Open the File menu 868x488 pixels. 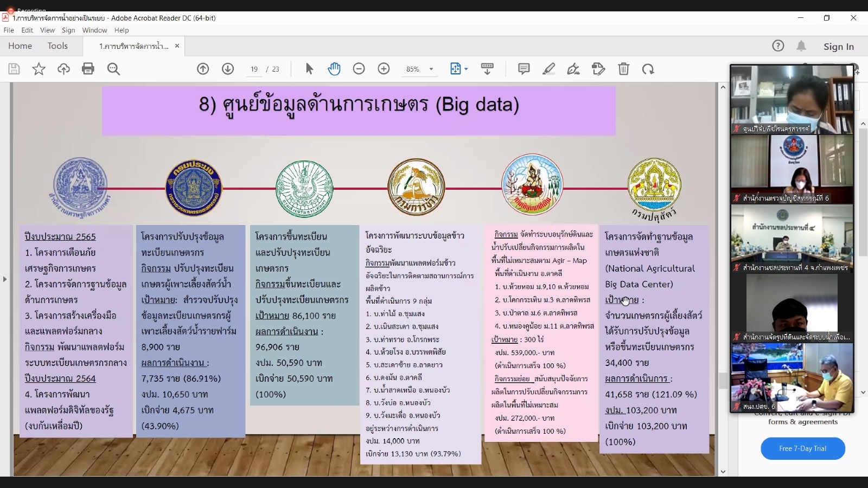(x=9, y=30)
